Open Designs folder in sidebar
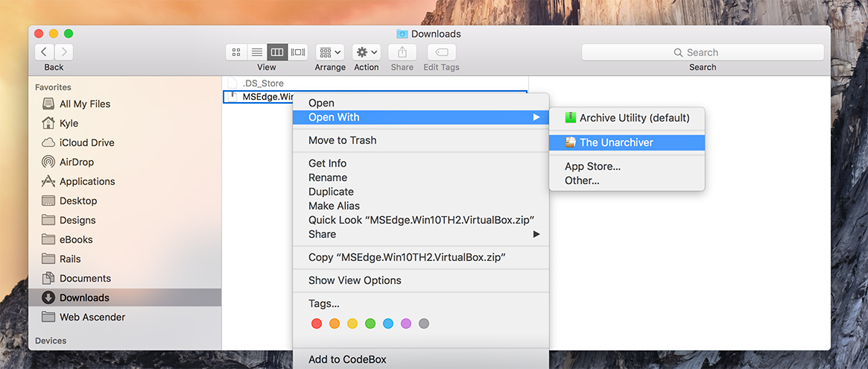The width and height of the screenshot is (868, 369). point(125,220)
